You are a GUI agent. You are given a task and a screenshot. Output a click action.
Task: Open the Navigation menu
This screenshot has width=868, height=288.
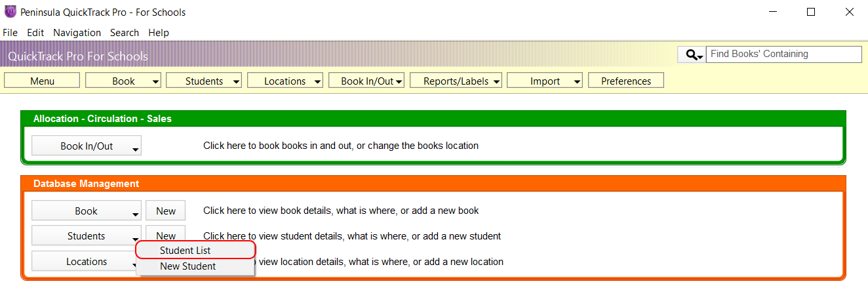coord(77,32)
